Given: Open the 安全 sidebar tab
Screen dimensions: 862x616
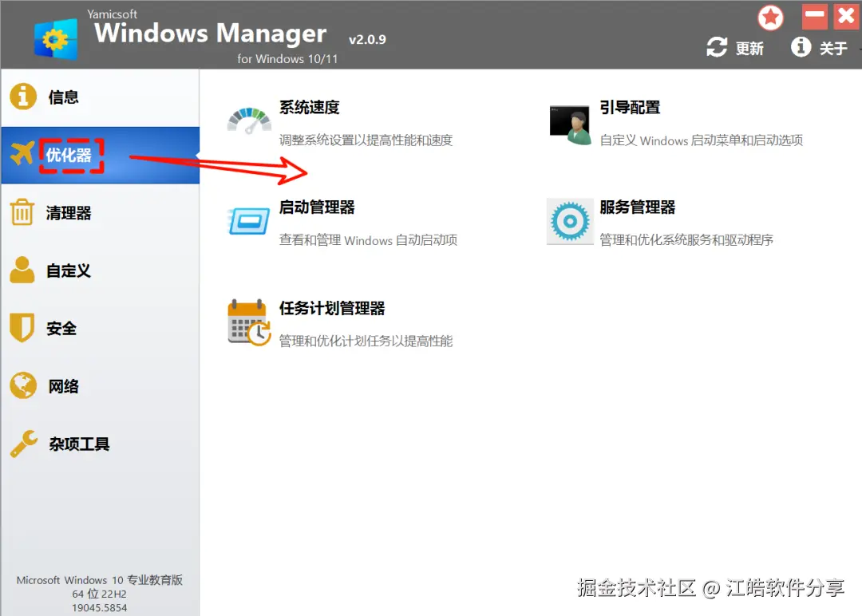Looking at the screenshot, I should point(100,328).
